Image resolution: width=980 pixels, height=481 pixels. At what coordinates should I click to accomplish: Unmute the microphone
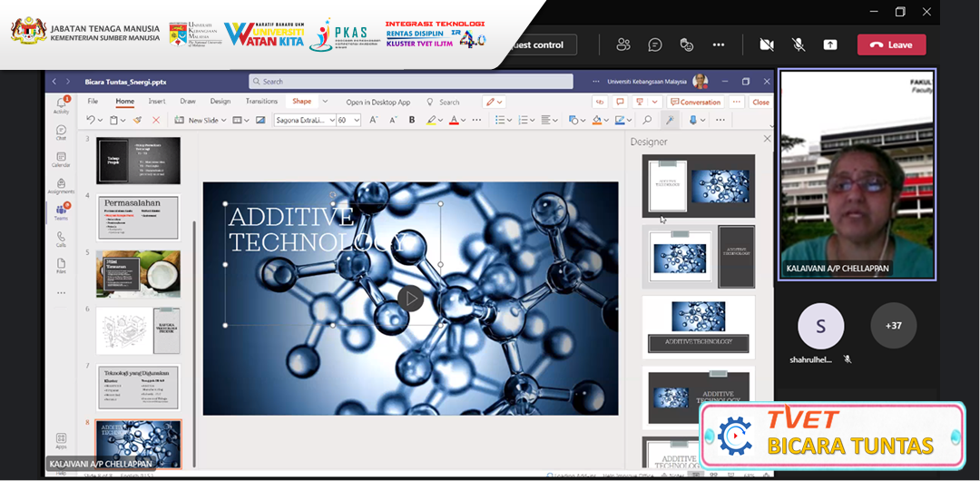coord(799,44)
